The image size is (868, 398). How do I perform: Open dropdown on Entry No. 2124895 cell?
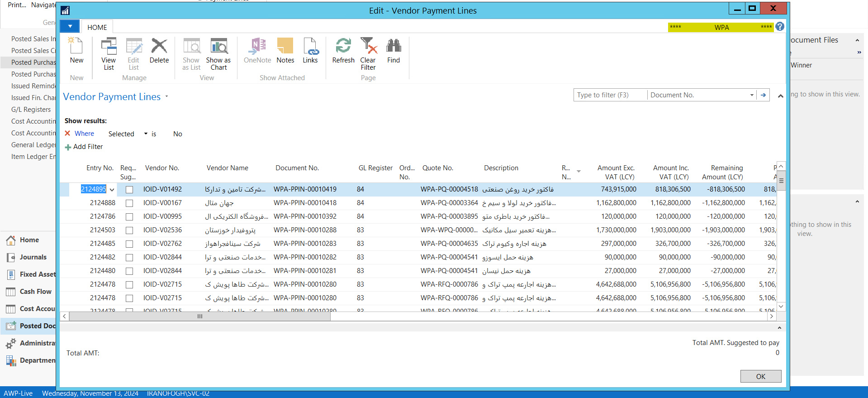tap(112, 190)
